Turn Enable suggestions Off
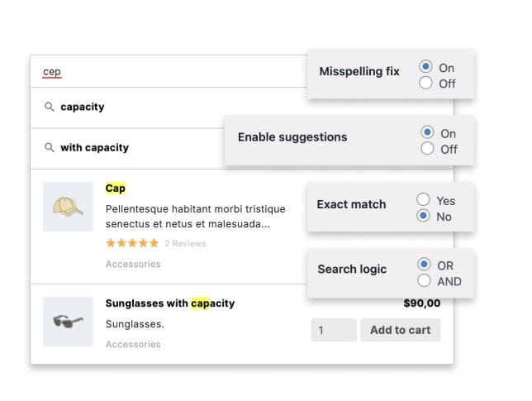The width and height of the screenshot is (532, 401). 427,149
